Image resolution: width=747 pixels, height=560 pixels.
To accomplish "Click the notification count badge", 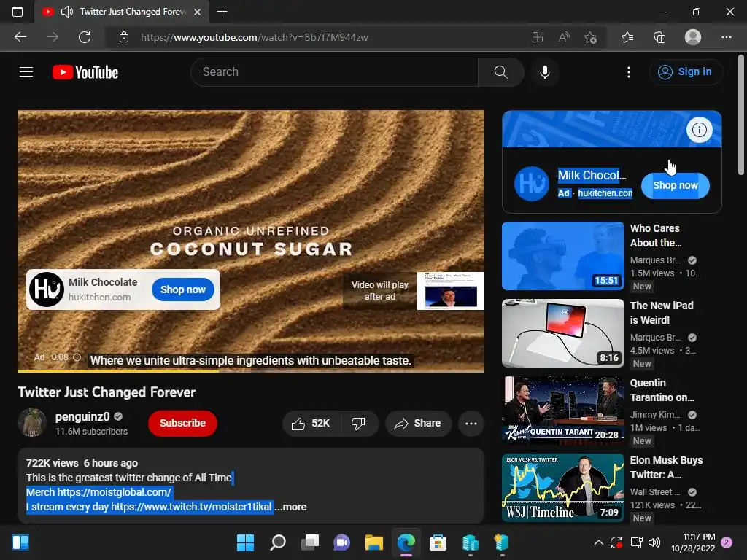I will 727,542.
